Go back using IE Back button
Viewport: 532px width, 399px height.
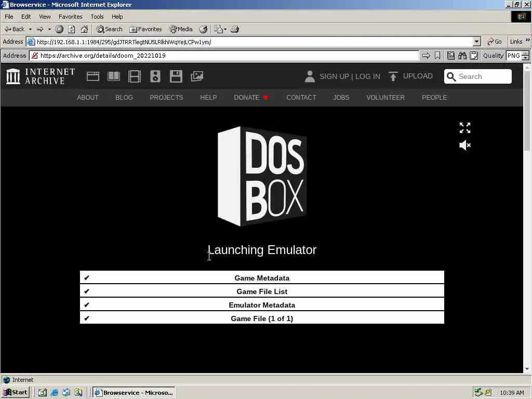coord(14,29)
